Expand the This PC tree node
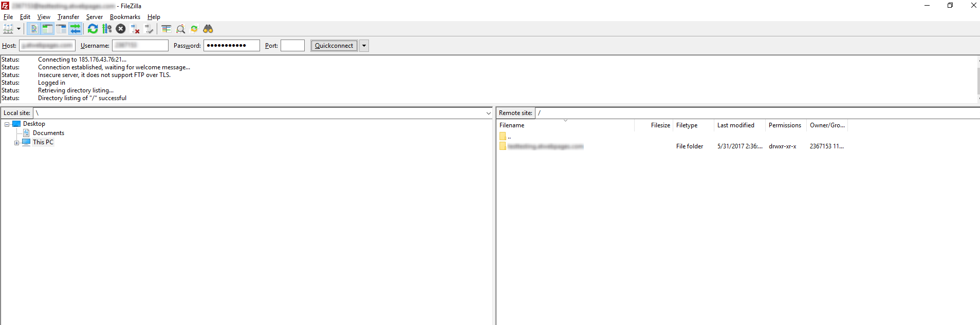 (x=16, y=143)
